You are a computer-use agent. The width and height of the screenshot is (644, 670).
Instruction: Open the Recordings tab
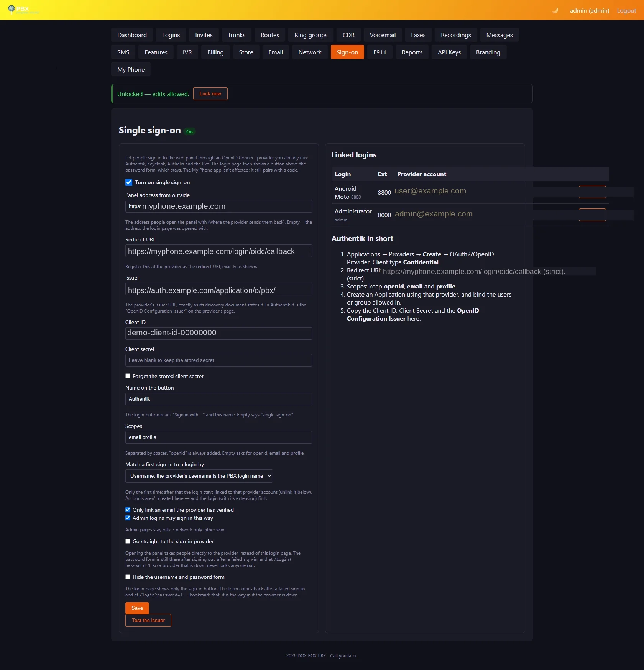point(456,35)
